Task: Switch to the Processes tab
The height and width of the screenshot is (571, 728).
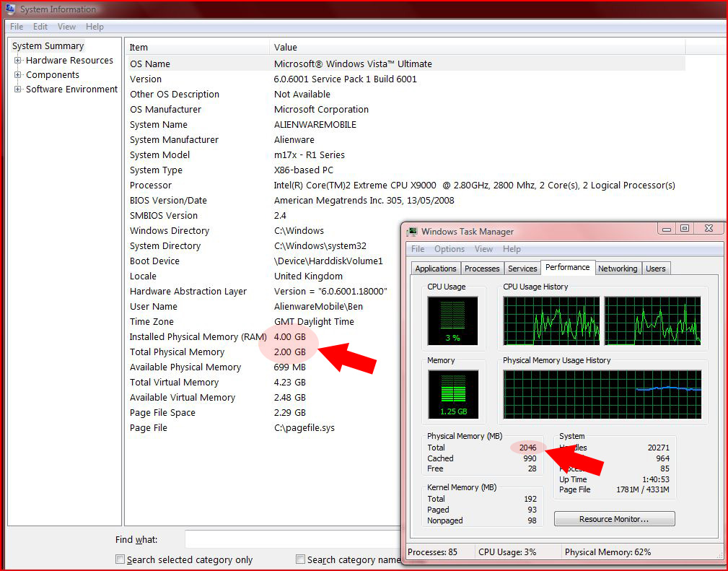Action: coord(482,269)
